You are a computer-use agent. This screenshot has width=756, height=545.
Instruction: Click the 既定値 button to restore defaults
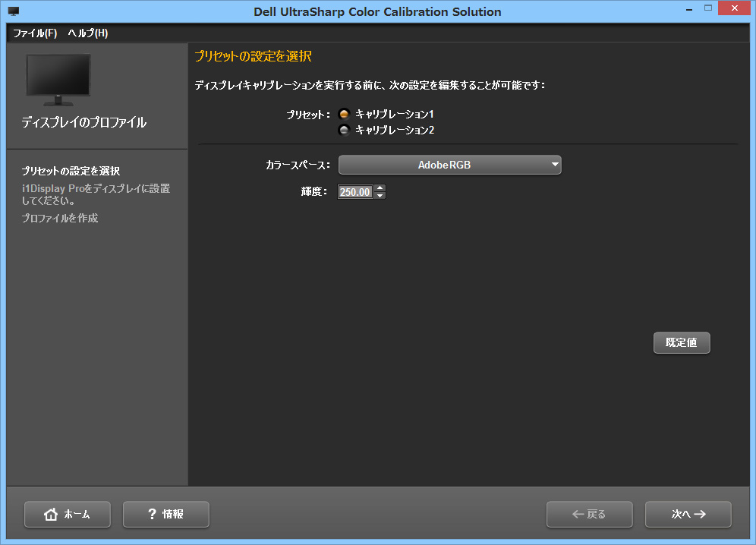pyautogui.click(x=681, y=342)
